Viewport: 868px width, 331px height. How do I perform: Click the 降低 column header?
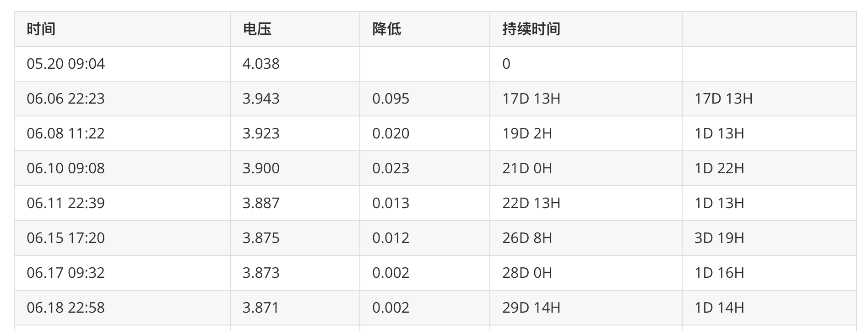tap(387, 29)
